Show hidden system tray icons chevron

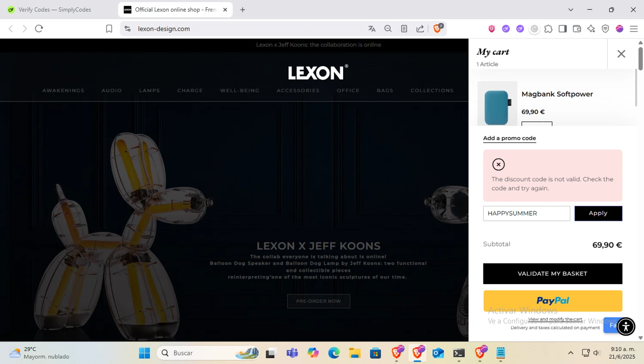click(x=571, y=353)
